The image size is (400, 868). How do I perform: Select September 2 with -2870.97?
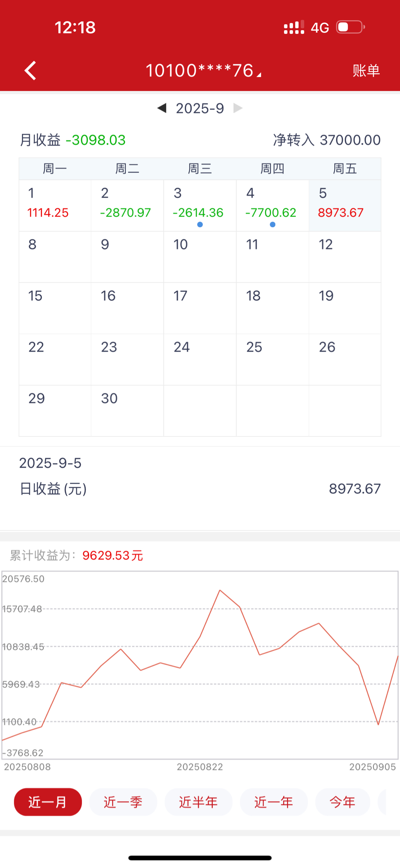pos(127,205)
